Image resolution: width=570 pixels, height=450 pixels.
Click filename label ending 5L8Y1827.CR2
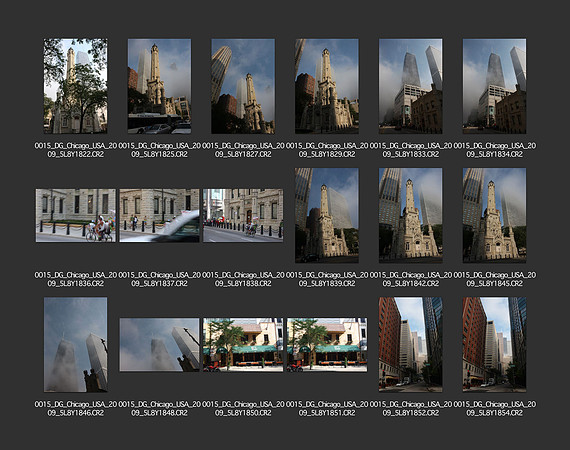point(243,150)
